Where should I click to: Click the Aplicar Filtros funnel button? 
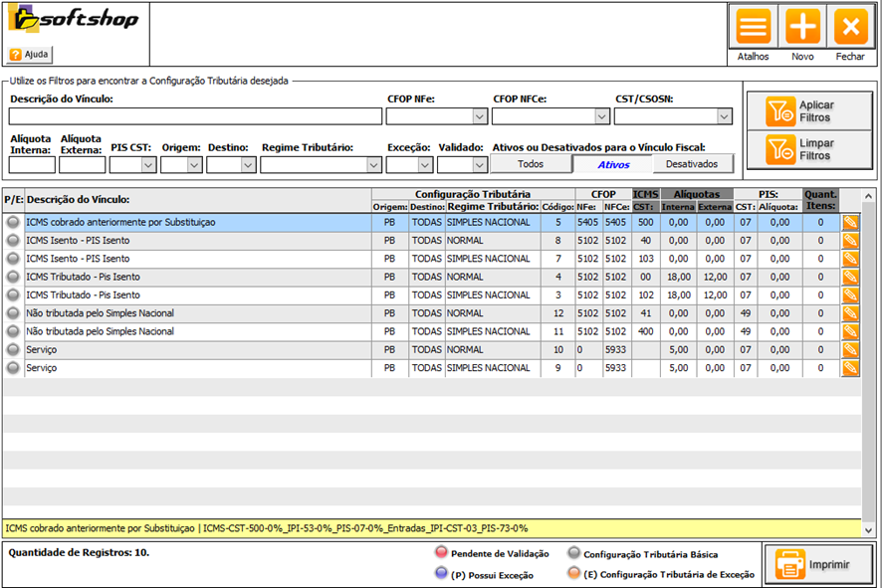tap(807, 111)
